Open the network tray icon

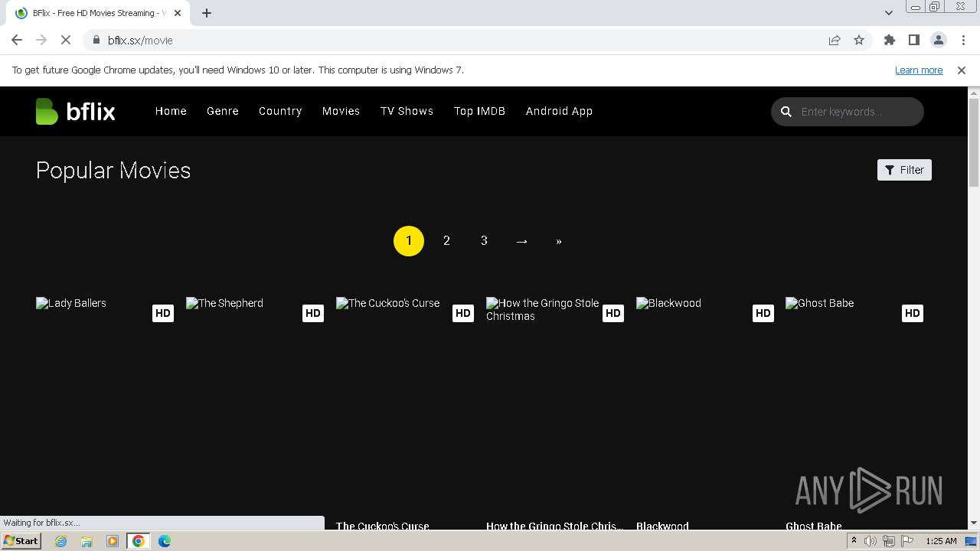click(x=889, y=541)
